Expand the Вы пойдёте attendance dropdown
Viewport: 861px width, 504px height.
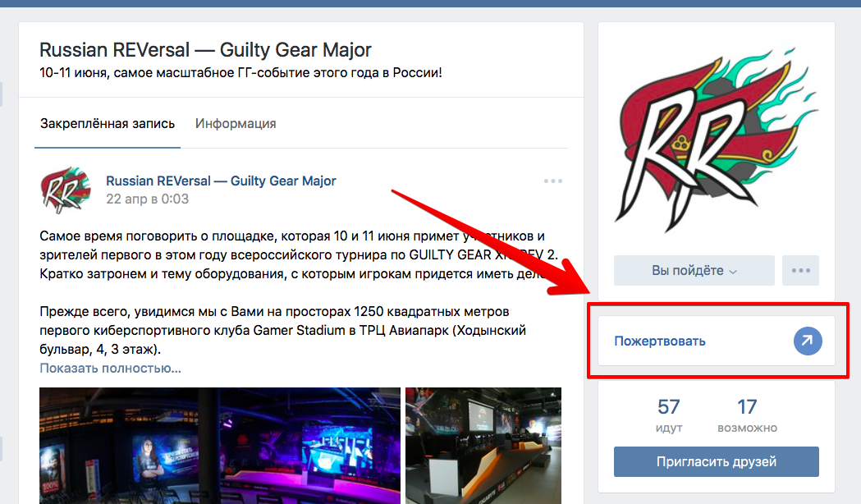pyautogui.click(x=694, y=270)
